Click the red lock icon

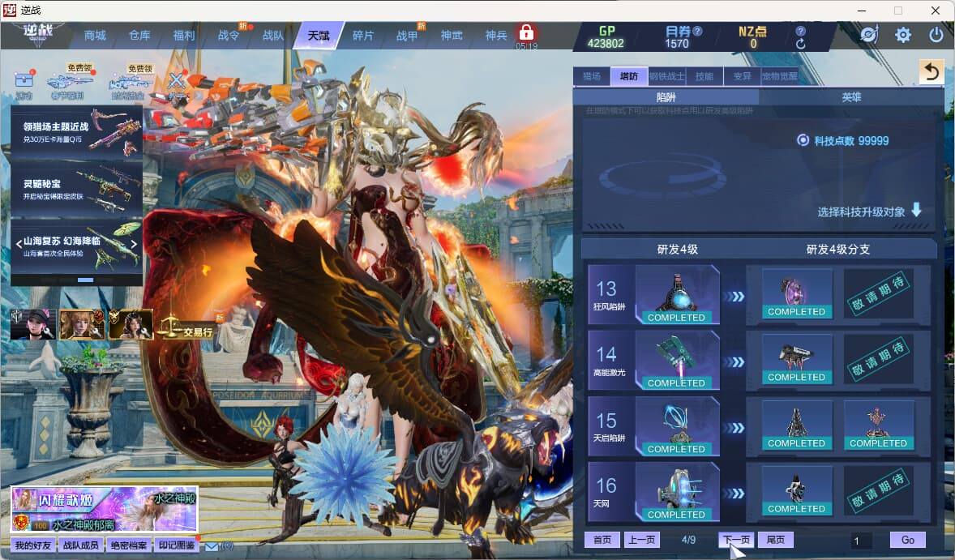(x=526, y=33)
